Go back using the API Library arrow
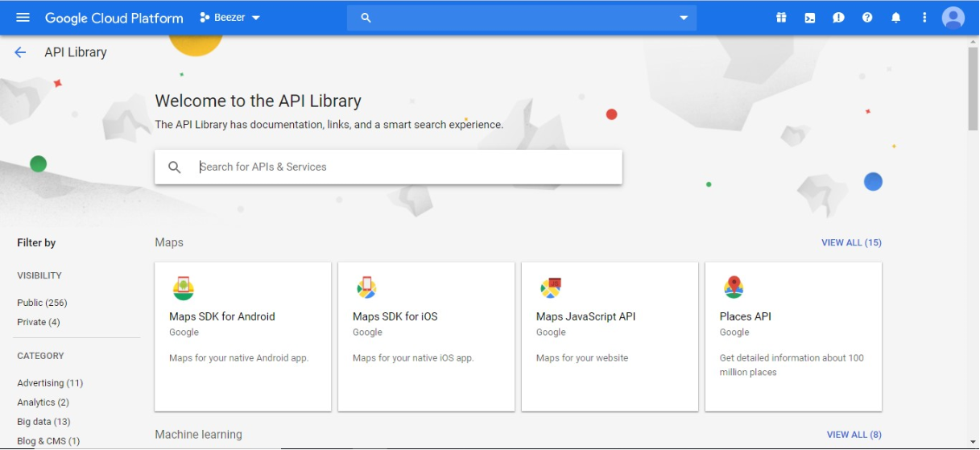The image size is (980, 450). pyautogui.click(x=20, y=52)
